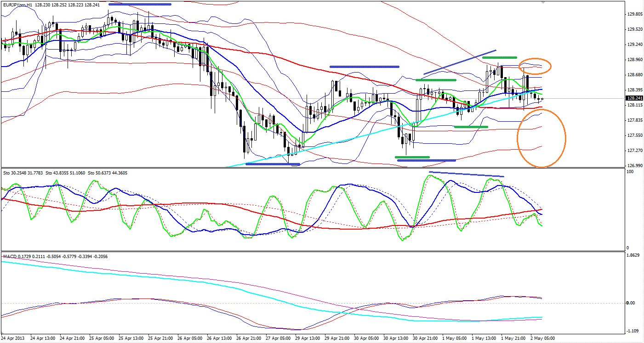Screen dimensions: 644x343
Task: Click the 128.960 price scale label
Action: coord(634,60)
